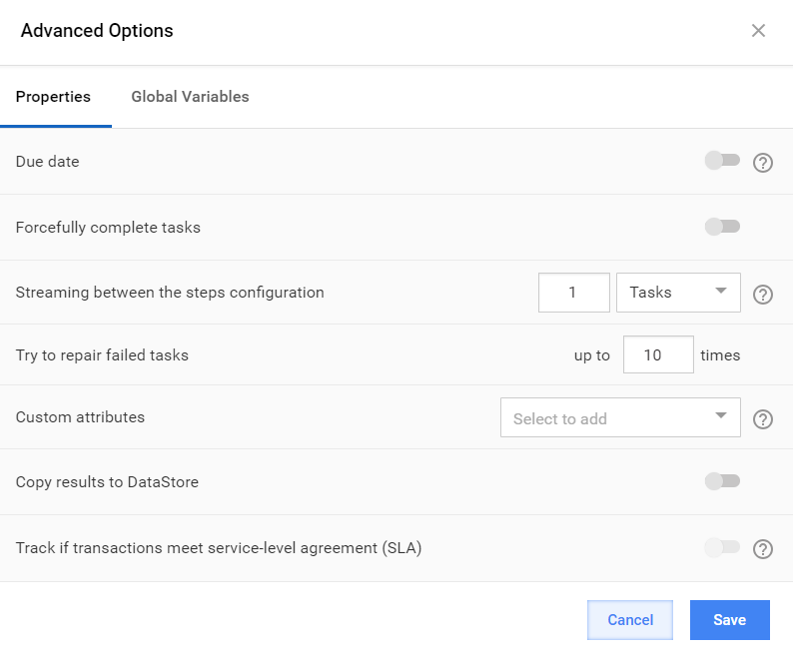Click the SLA tracking label text
The image size is (793, 672).
pos(219,548)
